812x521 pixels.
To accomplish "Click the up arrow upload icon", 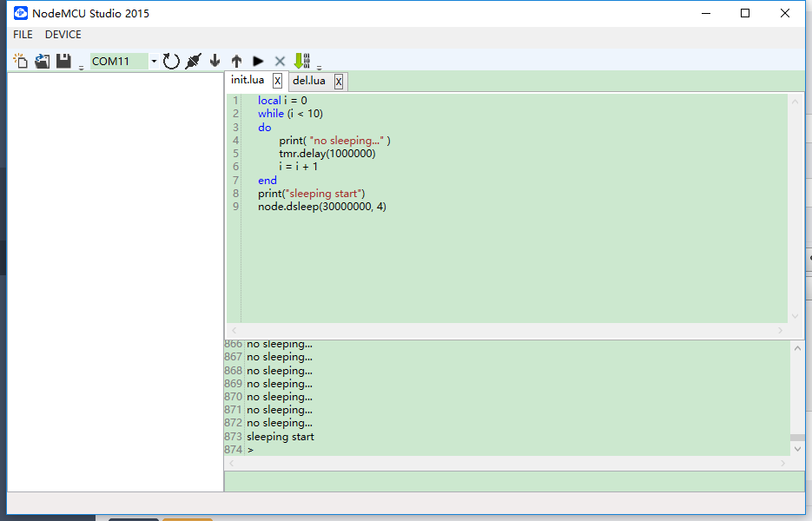I will pyautogui.click(x=237, y=61).
